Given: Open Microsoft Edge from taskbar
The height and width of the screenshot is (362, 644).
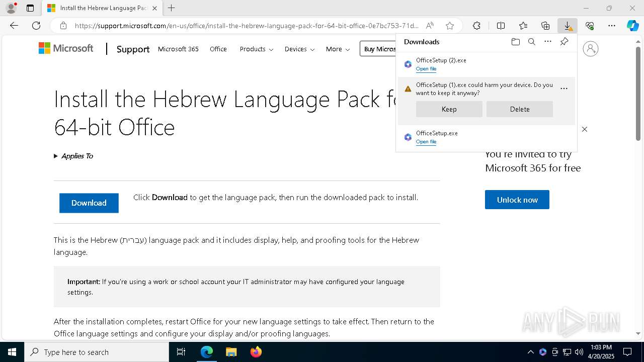Looking at the screenshot, I should click(207, 352).
